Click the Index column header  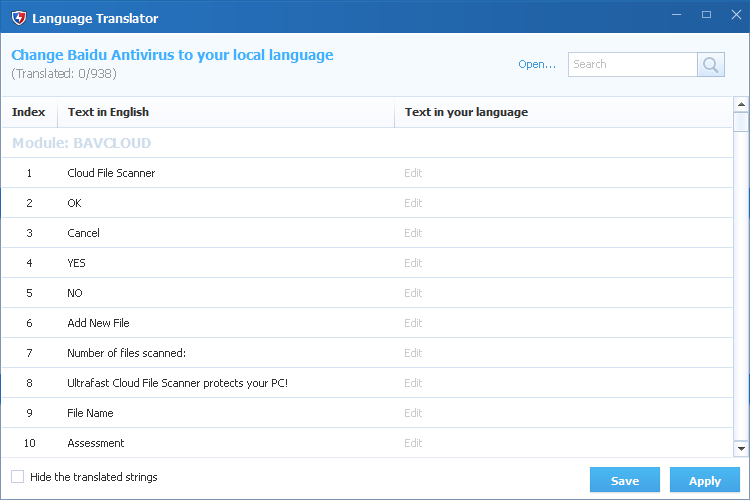tap(29, 112)
